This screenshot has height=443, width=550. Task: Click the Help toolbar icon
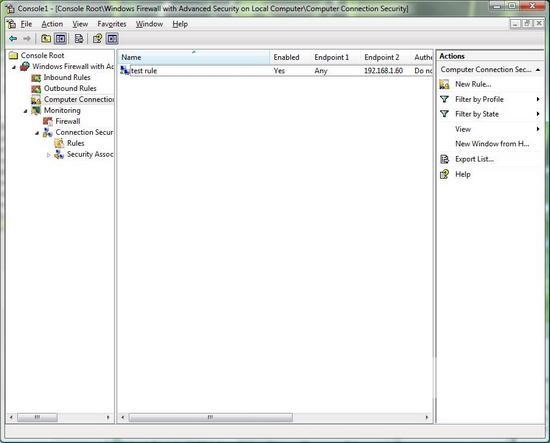tap(97, 39)
